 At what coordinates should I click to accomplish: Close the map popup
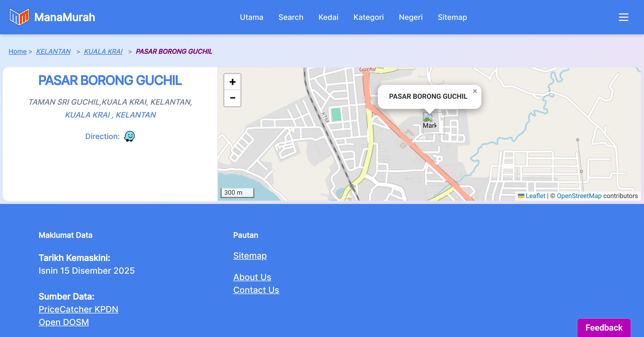click(475, 91)
